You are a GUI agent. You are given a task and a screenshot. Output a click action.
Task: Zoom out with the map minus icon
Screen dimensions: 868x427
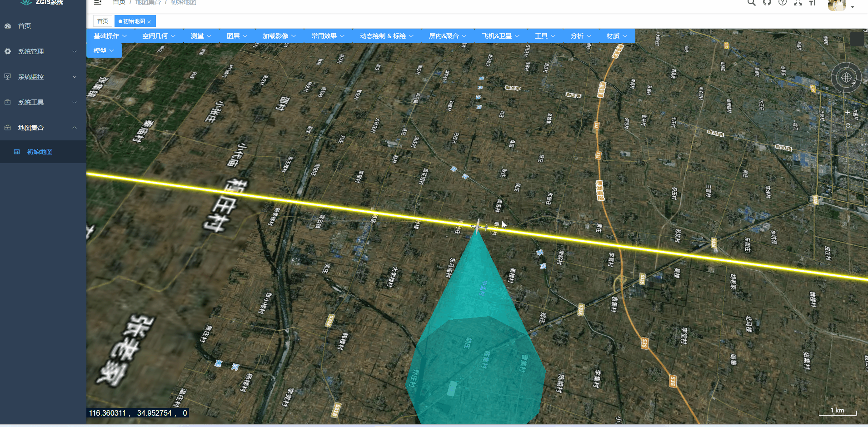click(x=848, y=137)
